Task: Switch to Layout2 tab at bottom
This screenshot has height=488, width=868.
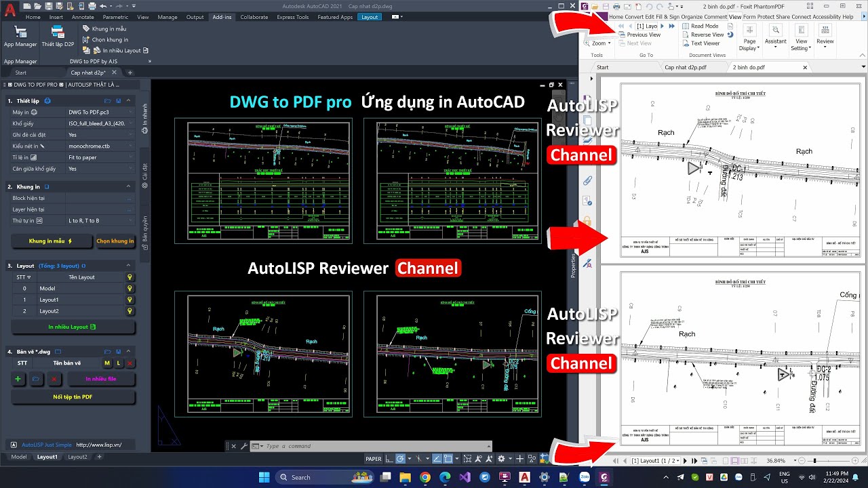Action: (x=77, y=457)
